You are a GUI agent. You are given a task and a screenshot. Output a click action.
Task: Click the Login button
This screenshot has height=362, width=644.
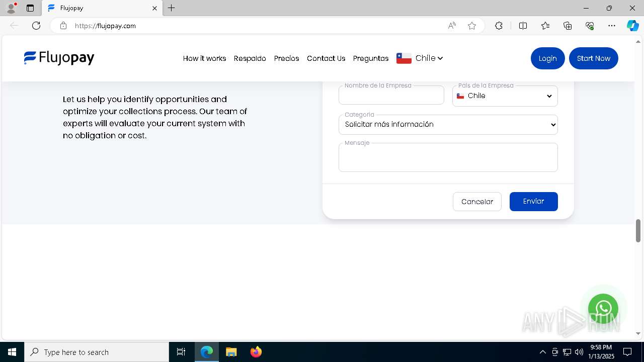pyautogui.click(x=548, y=58)
